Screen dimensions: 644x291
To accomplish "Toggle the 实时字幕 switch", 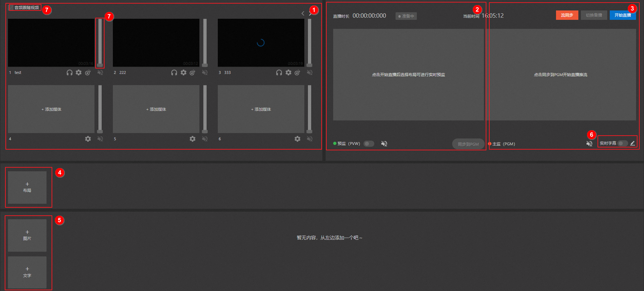I will click(623, 143).
